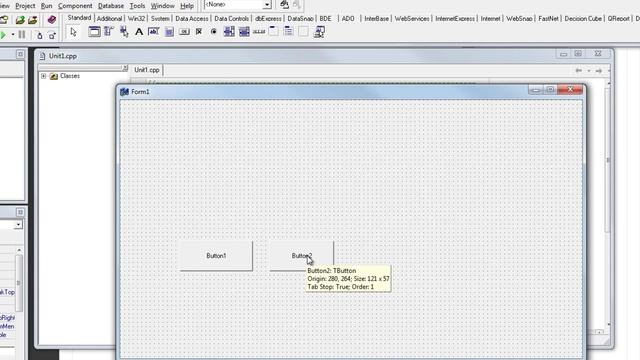This screenshot has width=640, height=360.
Task: Select the ScrollBar component icon
Action: [259, 32]
